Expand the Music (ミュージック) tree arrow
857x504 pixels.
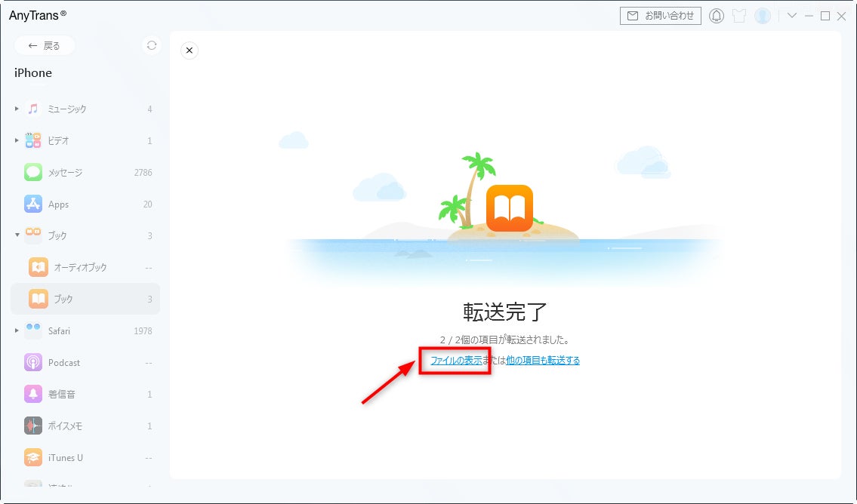click(x=17, y=109)
